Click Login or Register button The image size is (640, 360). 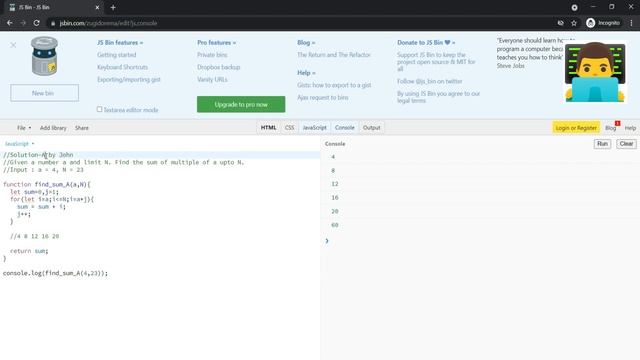coord(576,128)
